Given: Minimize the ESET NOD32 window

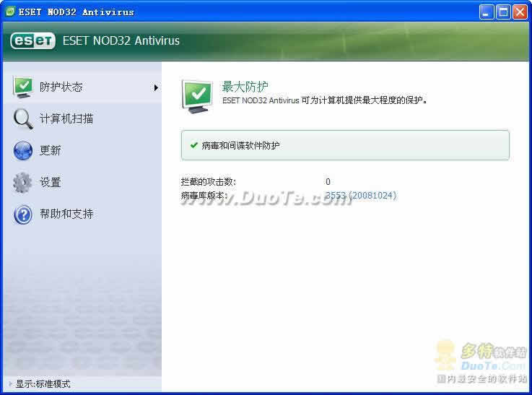Looking at the screenshot, I should [x=487, y=12].
